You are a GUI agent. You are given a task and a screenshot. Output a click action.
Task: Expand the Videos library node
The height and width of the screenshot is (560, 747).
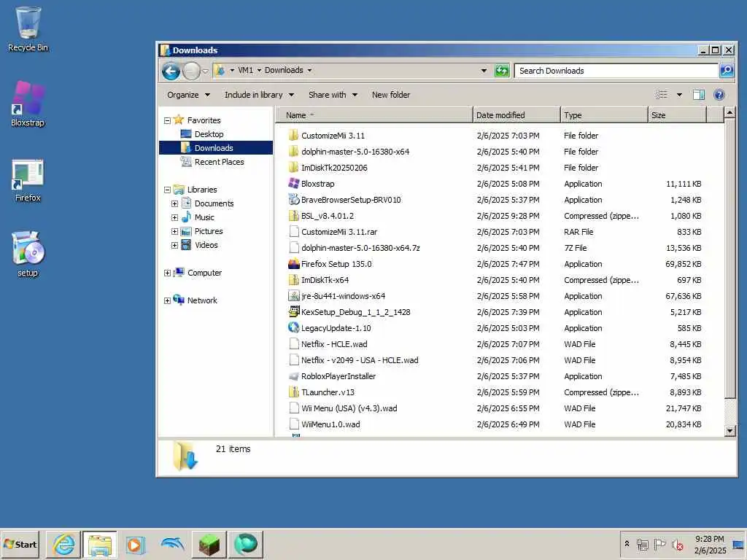pyautogui.click(x=175, y=245)
